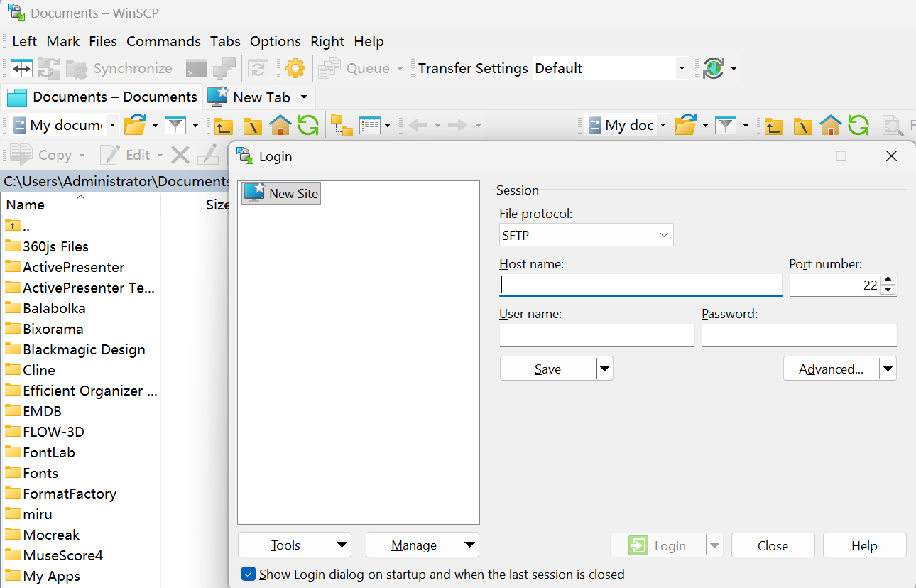Go to home directory in left panel
Screen dimensions: 916x588
[280, 125]
